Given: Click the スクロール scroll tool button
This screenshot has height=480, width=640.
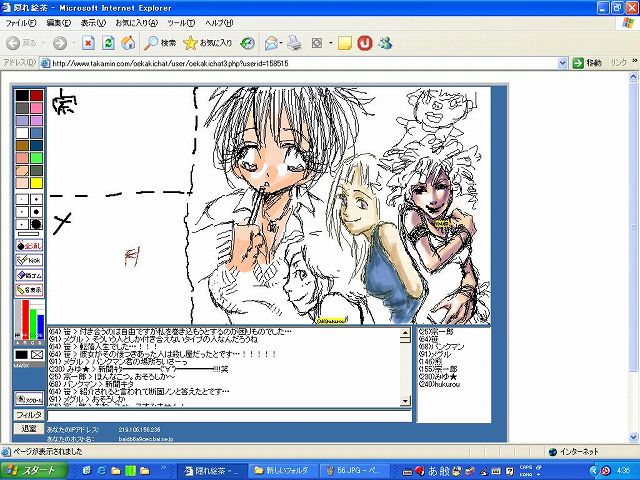Looking at the screenshot, I should point(29,399).
